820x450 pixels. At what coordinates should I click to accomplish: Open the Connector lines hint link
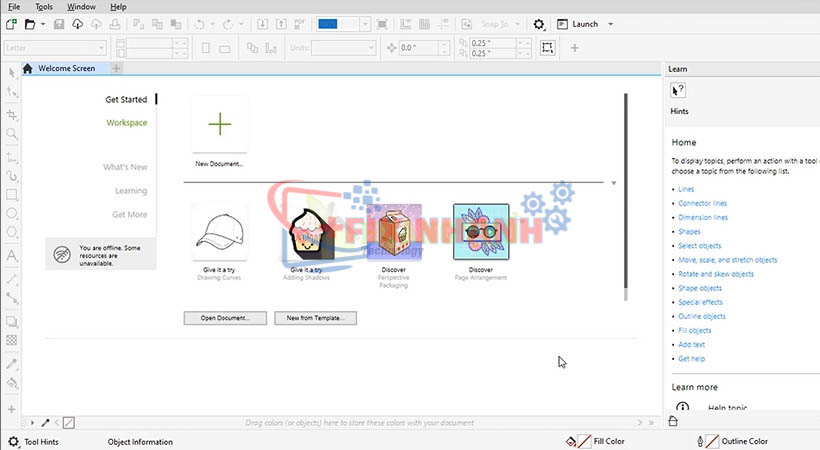coord(702,203)
